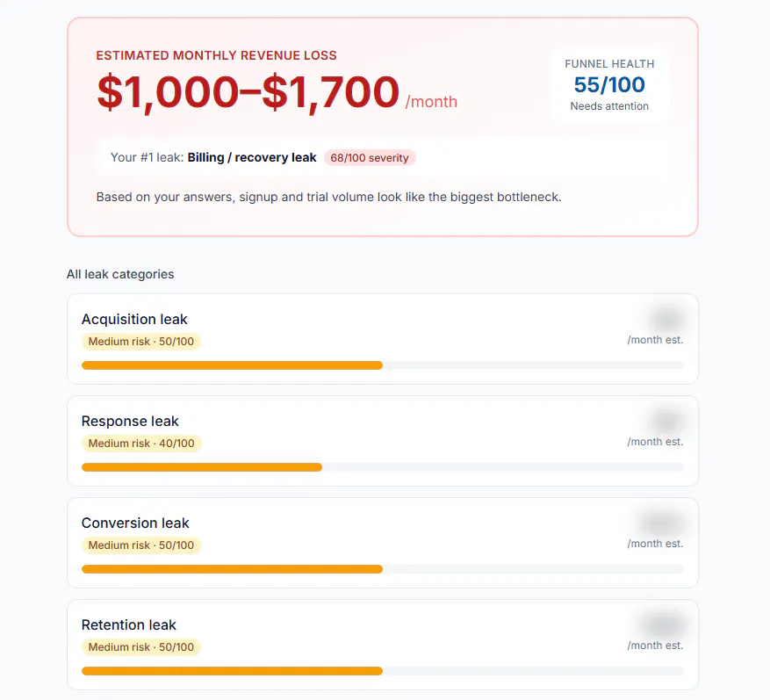
Task: Click the Conversion leak orange progress bar
Action: 232,569
